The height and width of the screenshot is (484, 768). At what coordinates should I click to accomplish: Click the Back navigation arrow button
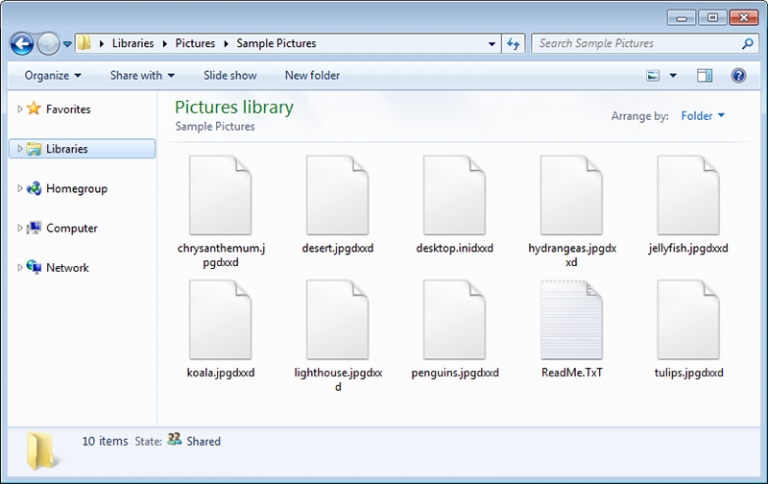(22, 44)
